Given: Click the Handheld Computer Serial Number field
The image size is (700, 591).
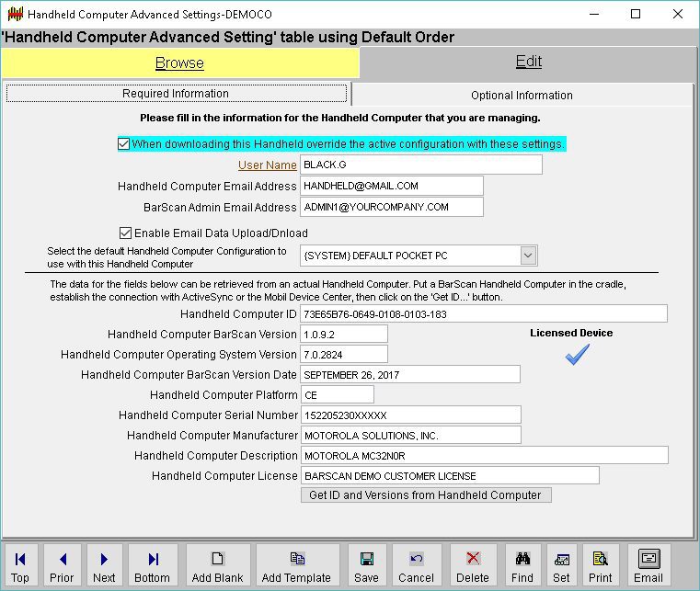Looking at the screenshot, I should point(410,415).
